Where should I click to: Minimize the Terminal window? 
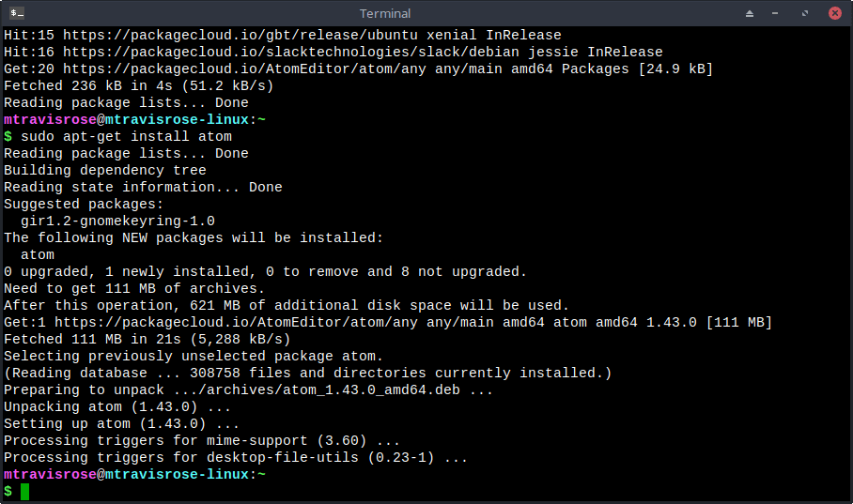[x=775, y=13]
